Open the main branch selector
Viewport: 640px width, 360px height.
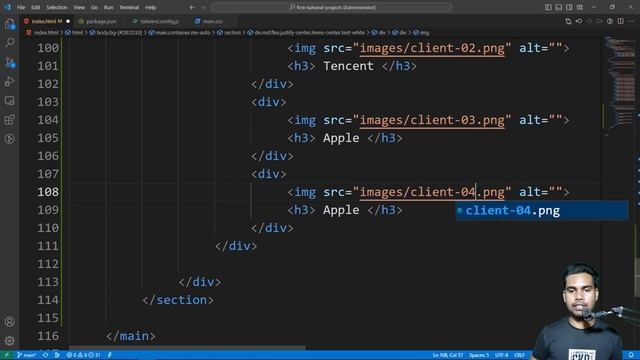[x=27, y=355]
